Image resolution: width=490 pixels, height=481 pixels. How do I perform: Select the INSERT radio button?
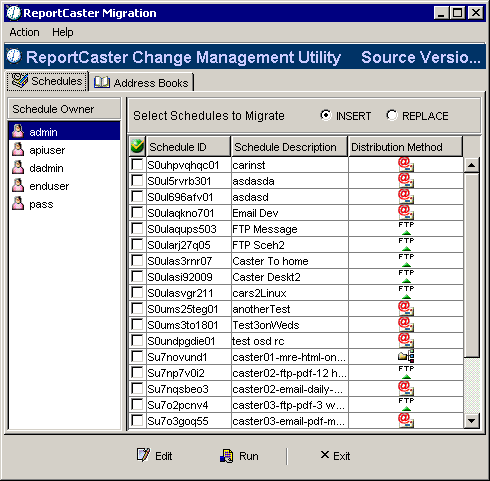click(325, 115)
